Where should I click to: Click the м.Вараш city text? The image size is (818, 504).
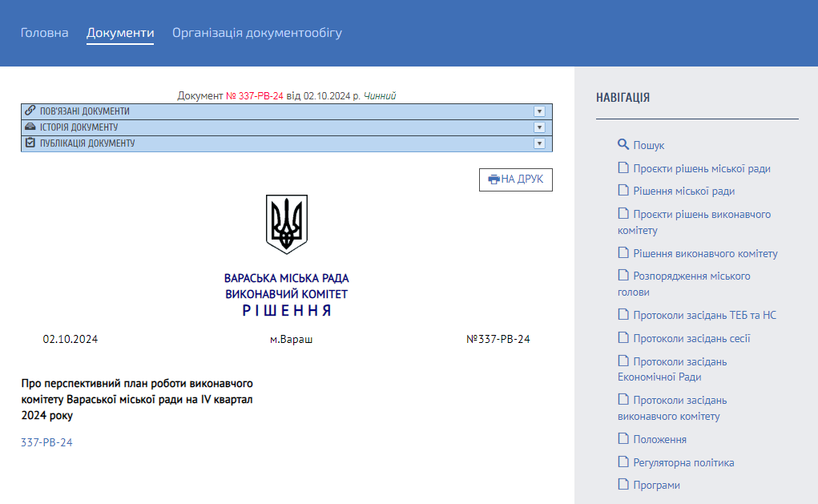tap(291, 340)
